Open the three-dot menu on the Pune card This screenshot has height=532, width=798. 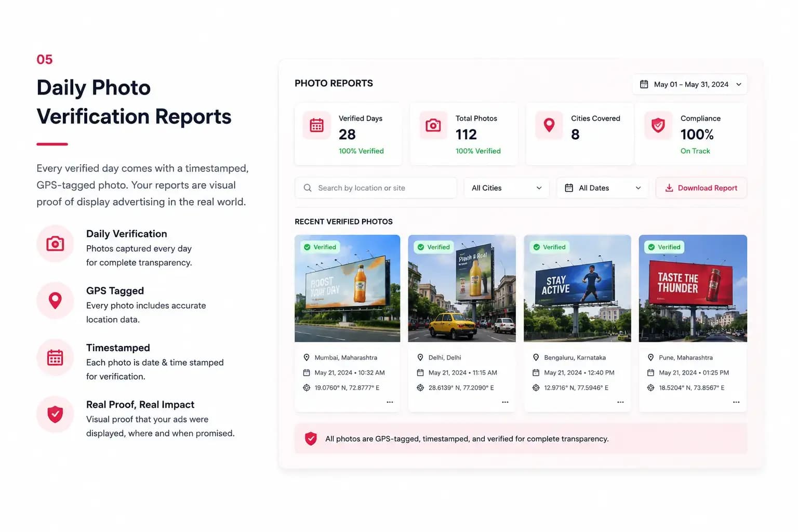tap(736, 402)
